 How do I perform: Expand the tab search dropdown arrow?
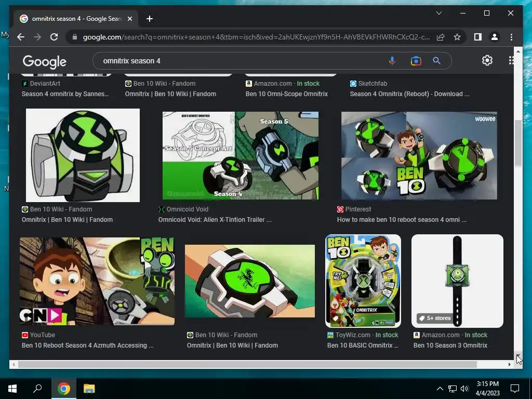coord(438,13)
